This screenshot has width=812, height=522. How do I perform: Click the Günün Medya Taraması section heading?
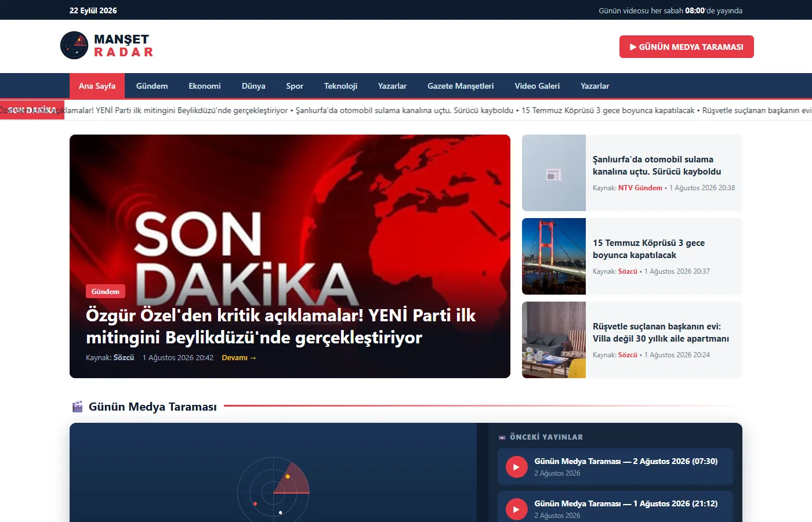click(153, 407)
